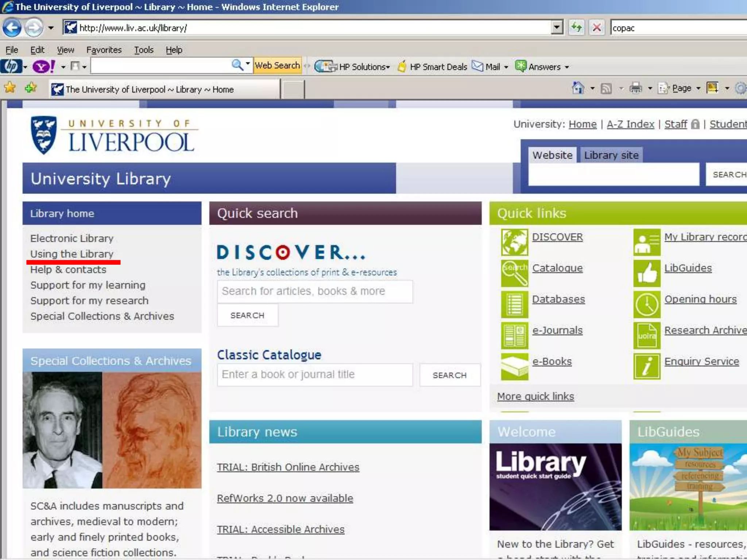Open the Favorites Center star icon
This screenshot has height=560, width=747.
tap(10, 88)
